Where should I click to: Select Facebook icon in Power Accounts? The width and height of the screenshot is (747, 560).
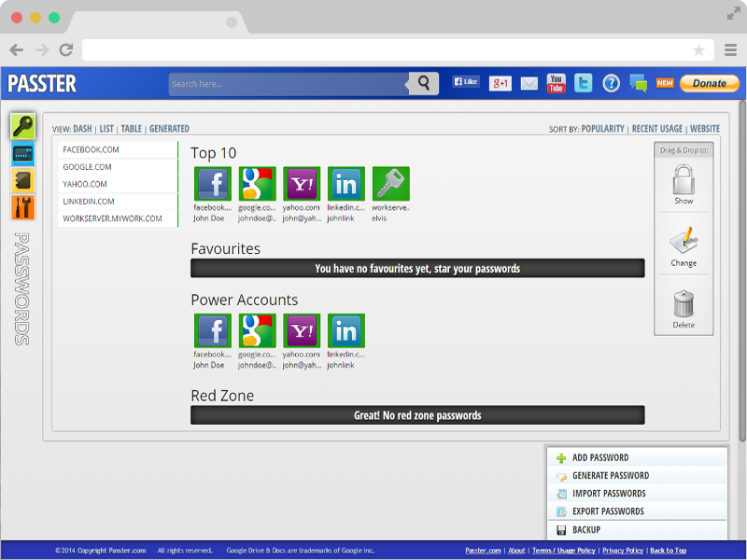(x=213, y=330)
